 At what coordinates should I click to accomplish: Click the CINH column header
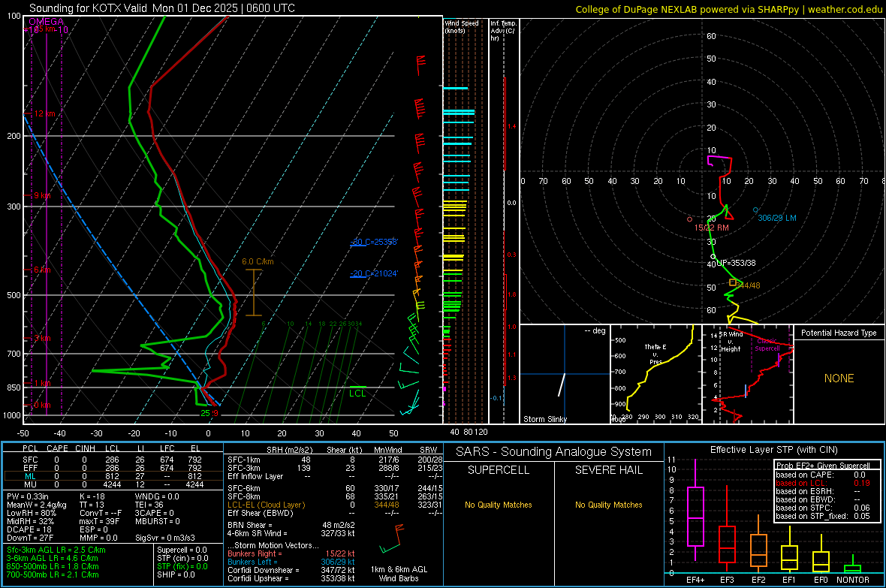[86, 448]
